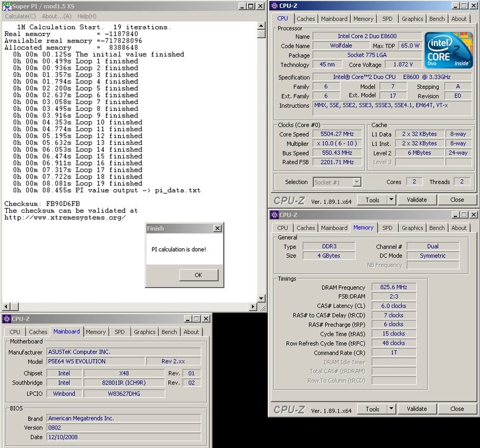Switch to Caches tab in top CPU-Z window

(x=306, y=19)
